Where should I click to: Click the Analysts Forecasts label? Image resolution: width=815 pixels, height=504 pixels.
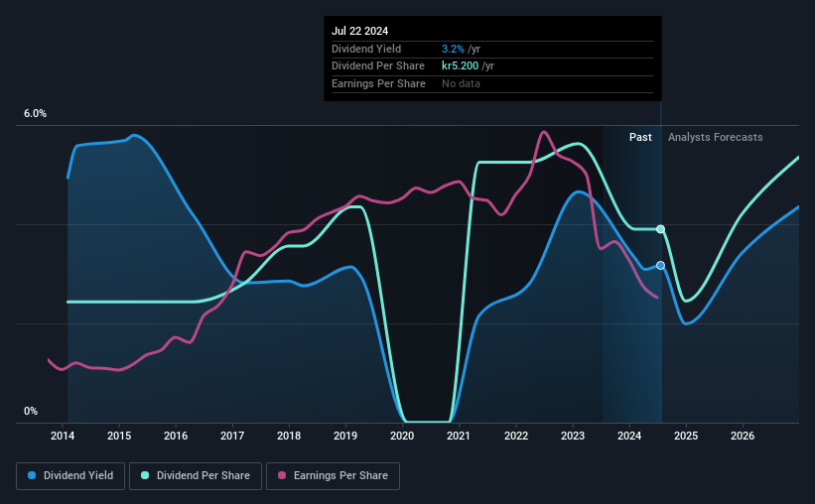715,137
